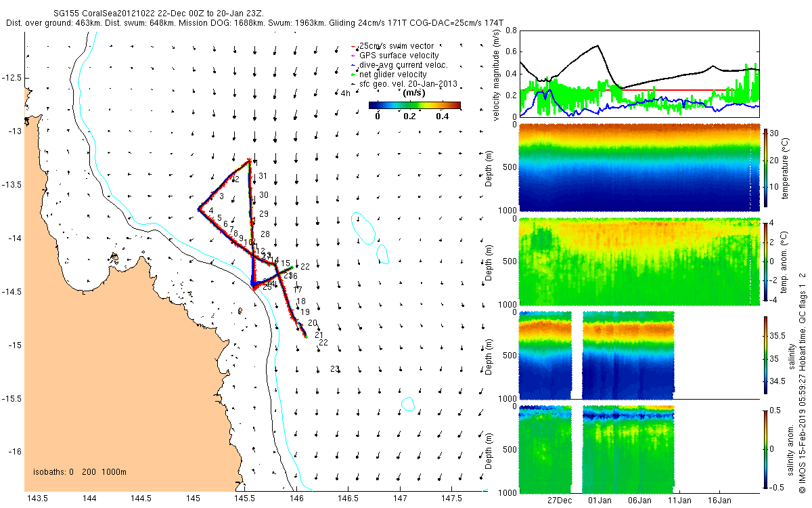
Task: Click the day 23 marker south of track
Action: (334, 368)
